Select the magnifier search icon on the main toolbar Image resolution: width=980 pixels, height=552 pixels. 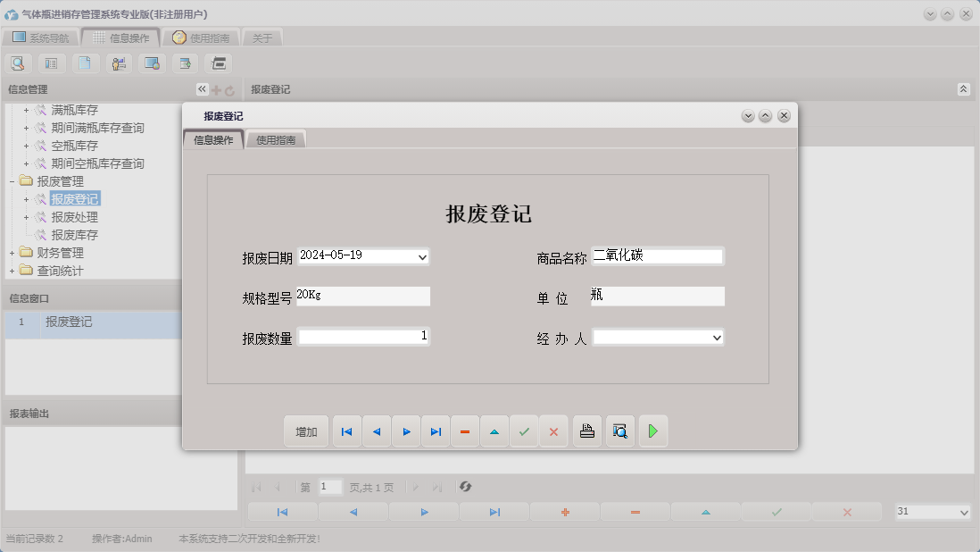[x=18, y=63]
